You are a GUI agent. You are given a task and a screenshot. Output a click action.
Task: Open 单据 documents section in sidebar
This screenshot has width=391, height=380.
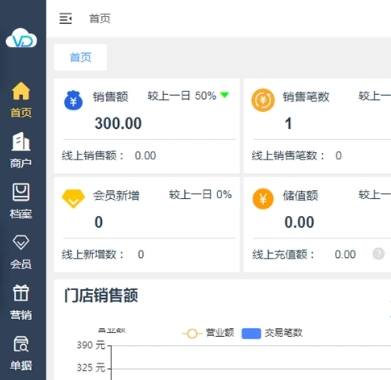pyautogui.click(x=21, y=353)
